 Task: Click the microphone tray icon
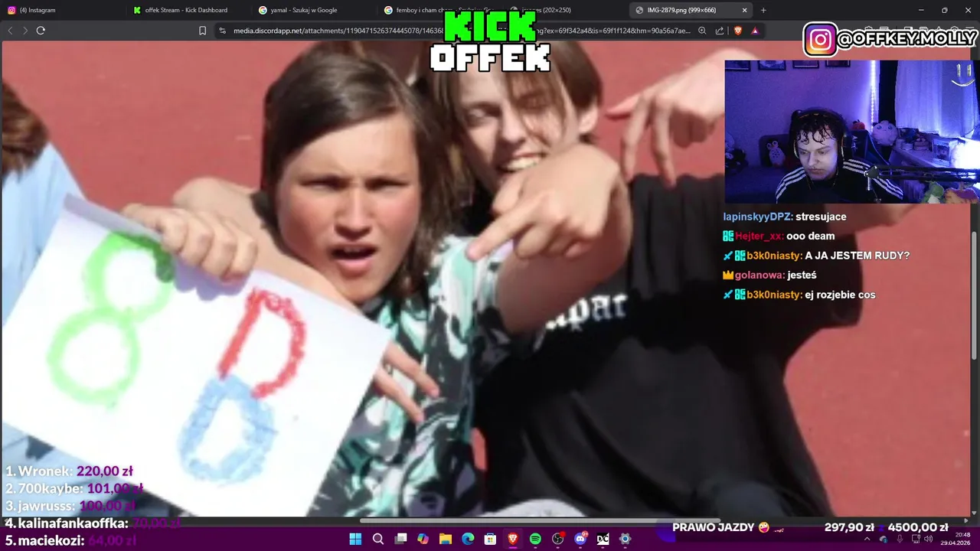pos(900,539)
